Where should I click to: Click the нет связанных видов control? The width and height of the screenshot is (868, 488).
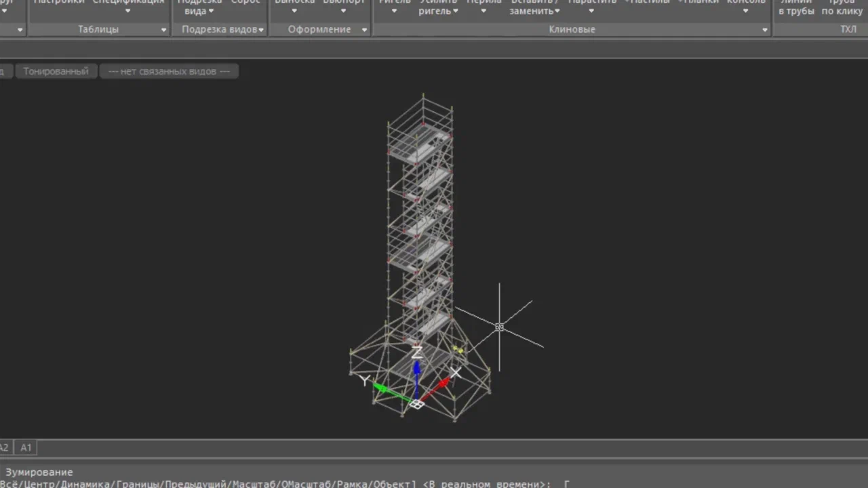(169, 71)
